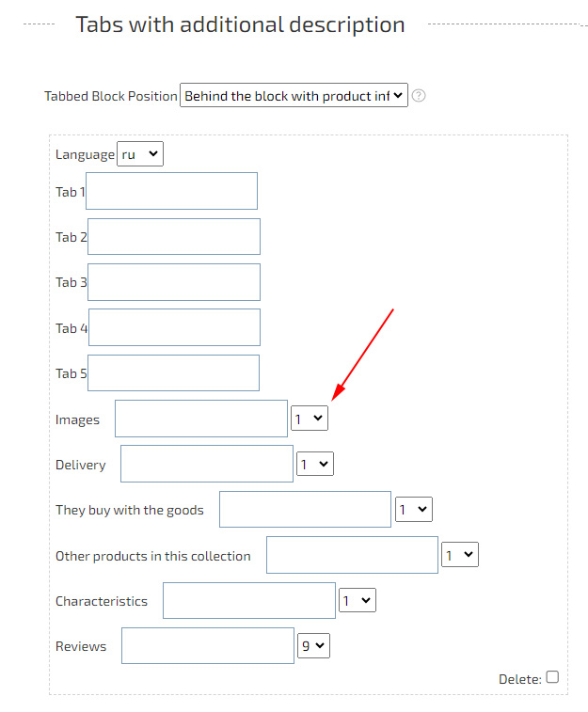
Task: Click the help question mark icon
Action: [420, 96]
